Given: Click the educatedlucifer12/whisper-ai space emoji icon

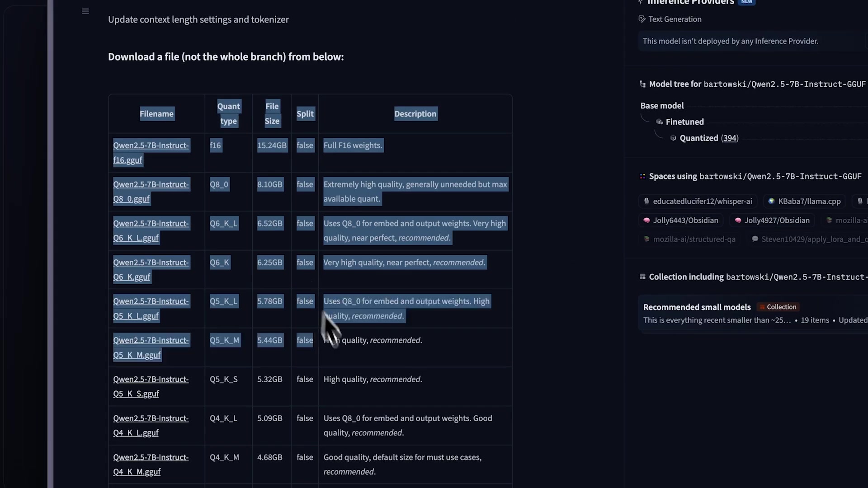Looking at the screenshot, I should click(646, 202).
